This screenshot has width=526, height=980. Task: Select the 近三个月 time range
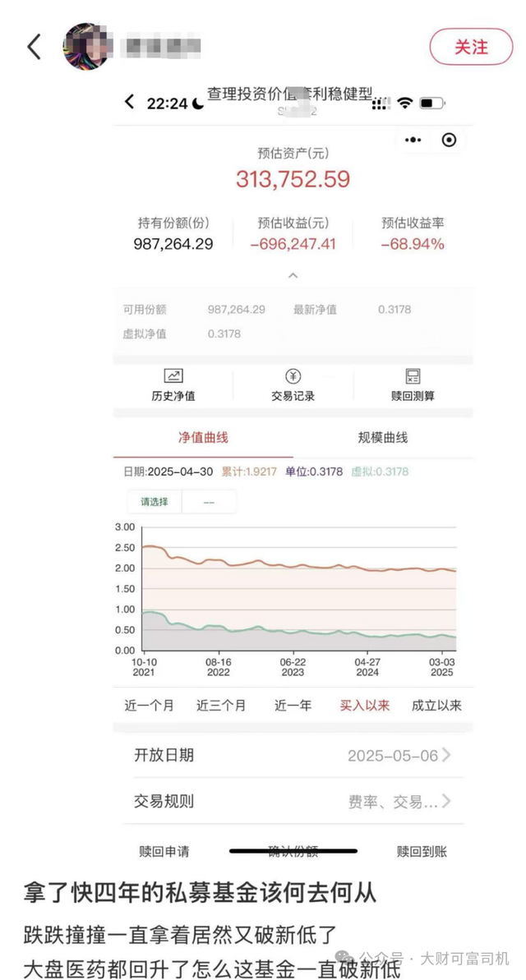point(221,705)
